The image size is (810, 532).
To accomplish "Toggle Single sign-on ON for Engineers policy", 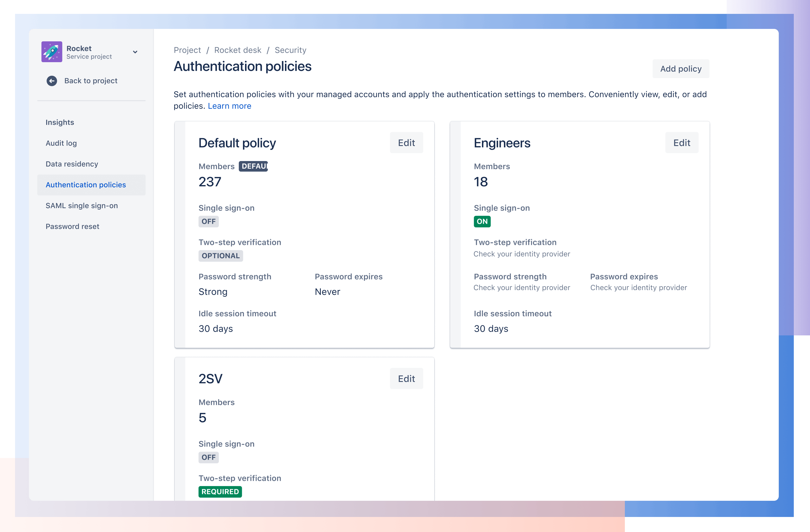I will click(482, 221).
